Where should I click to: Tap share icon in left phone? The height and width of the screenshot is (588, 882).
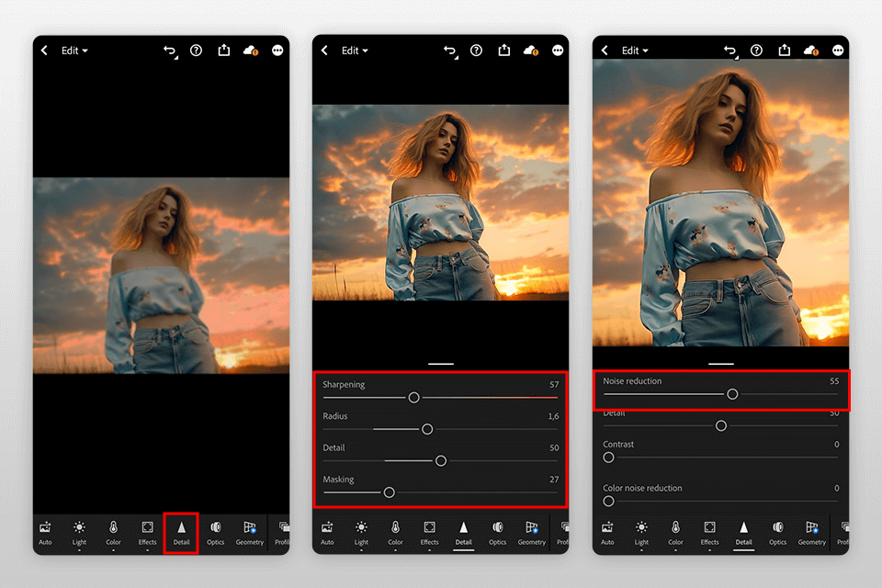coord(224,51)
